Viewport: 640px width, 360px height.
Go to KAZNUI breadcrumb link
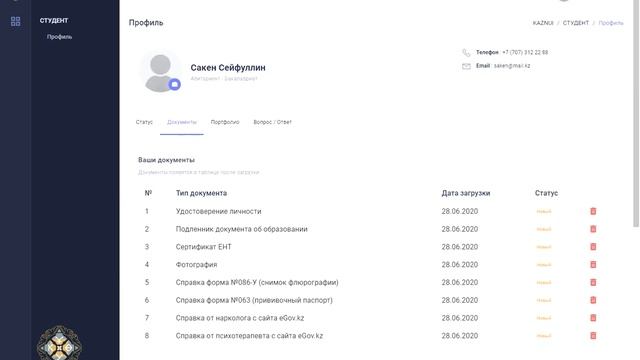coord(543,23)
